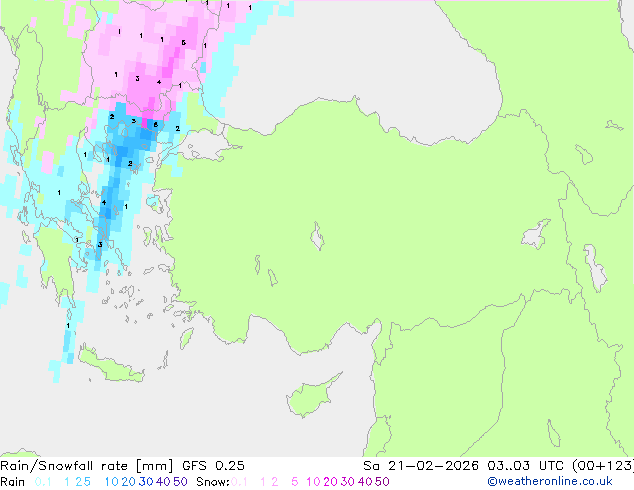Select the Snow legend 5 value

[x=295, y=482]
